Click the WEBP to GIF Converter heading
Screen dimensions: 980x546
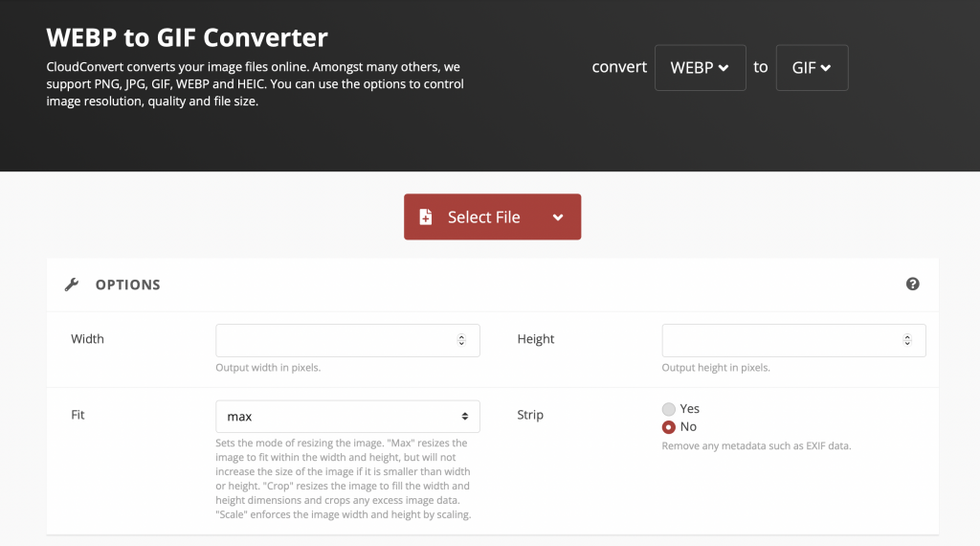coord(187,37)
